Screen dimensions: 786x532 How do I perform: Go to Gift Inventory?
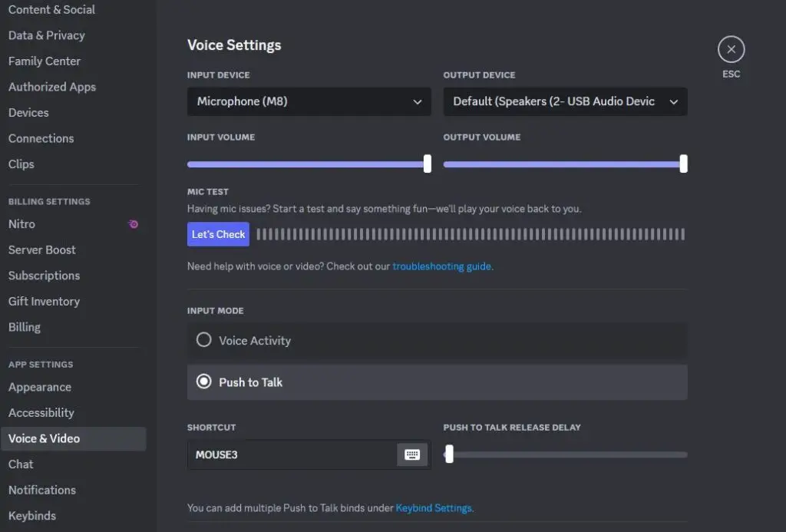(44, 302)
